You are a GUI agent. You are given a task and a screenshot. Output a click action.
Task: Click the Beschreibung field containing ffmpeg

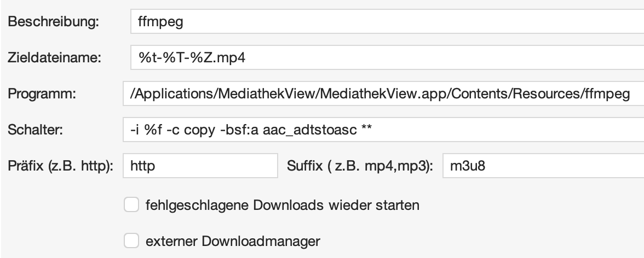tap(383, 24)
